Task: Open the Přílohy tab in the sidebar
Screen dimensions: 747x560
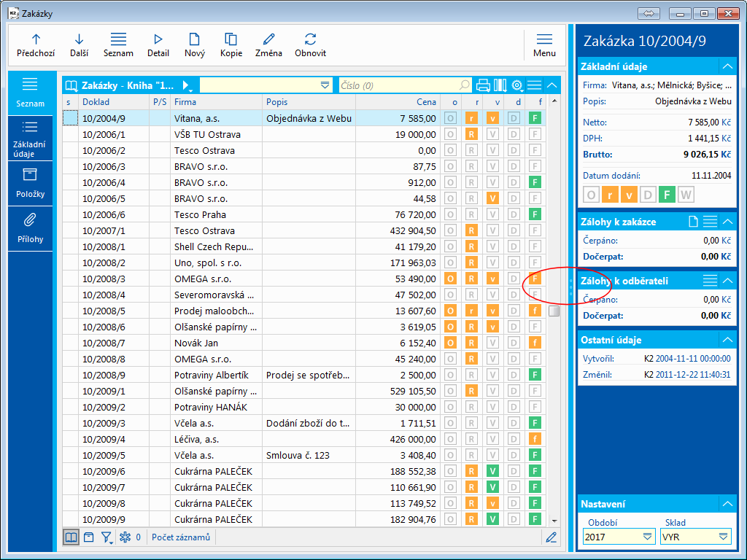Action: (30, 227)
